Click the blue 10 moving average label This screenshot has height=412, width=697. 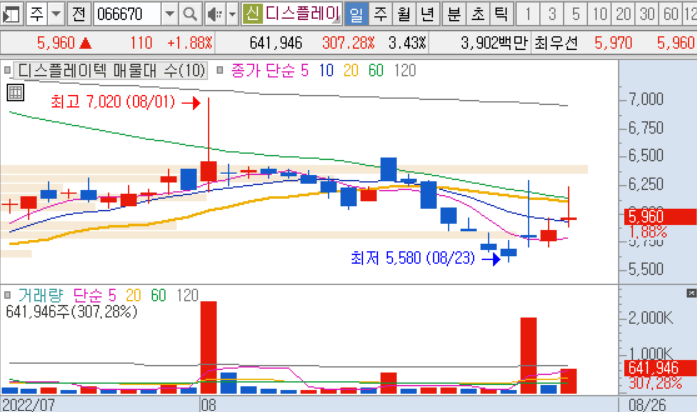[x=326, y=71]
